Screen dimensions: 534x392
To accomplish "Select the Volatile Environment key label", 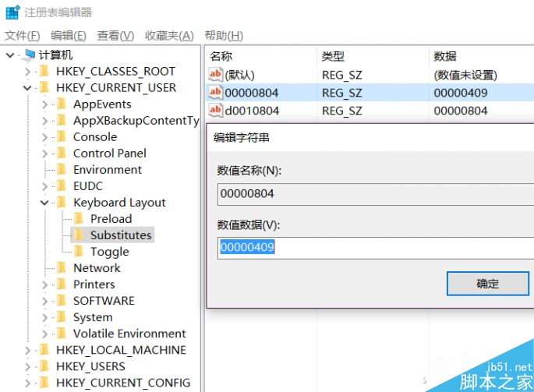I will pos(129,334).
